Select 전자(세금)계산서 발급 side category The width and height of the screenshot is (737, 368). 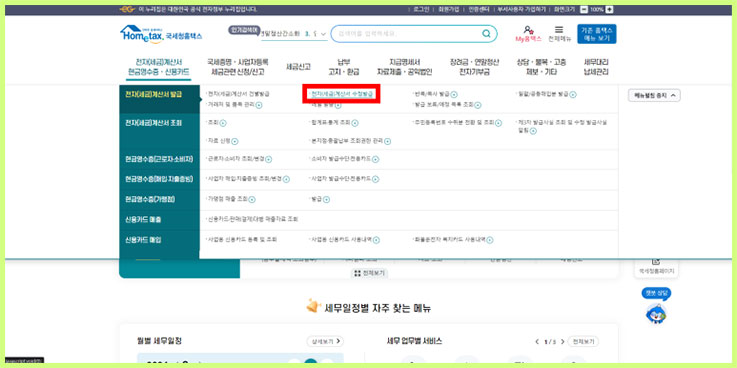point(160,99)
